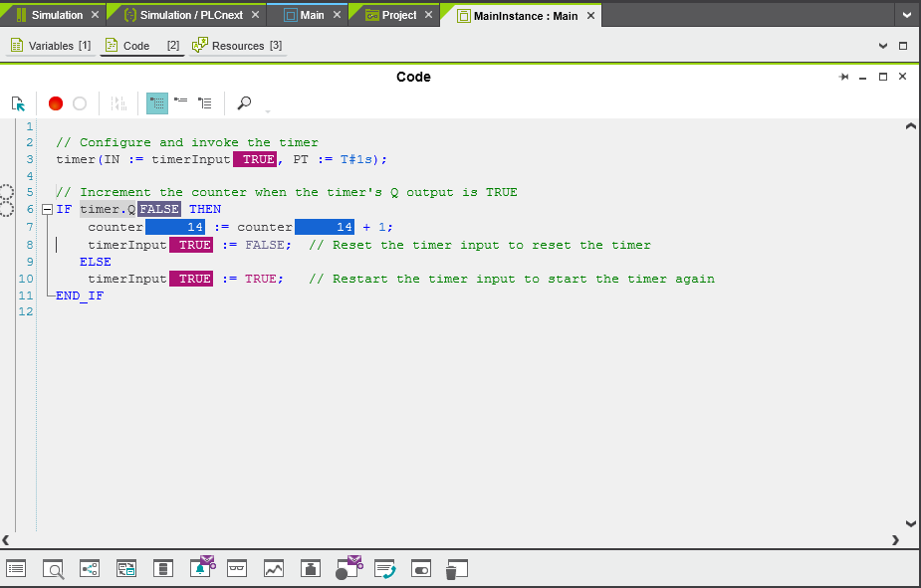
Task: Pin the Code panel with pin icon
Action: [x=844, y=77]
